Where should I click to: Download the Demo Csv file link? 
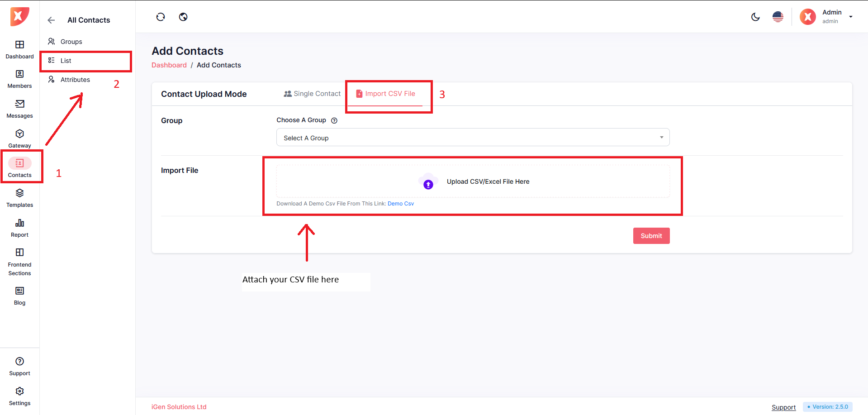[400, 204]
